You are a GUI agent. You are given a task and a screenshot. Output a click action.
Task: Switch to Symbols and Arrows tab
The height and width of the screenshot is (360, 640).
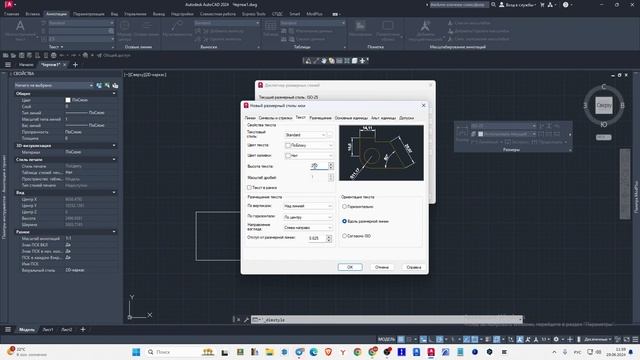[x=276, y=118]
